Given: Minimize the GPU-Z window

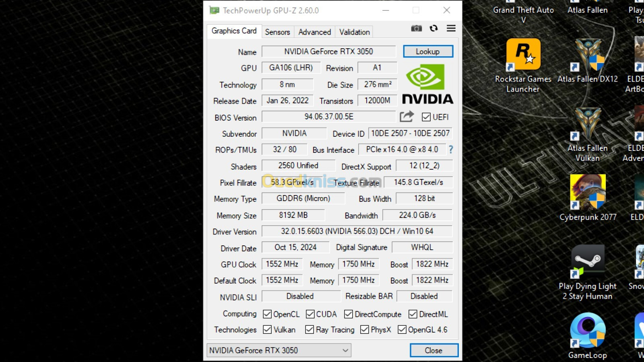Looking at the screenshot, I should 386,10.
